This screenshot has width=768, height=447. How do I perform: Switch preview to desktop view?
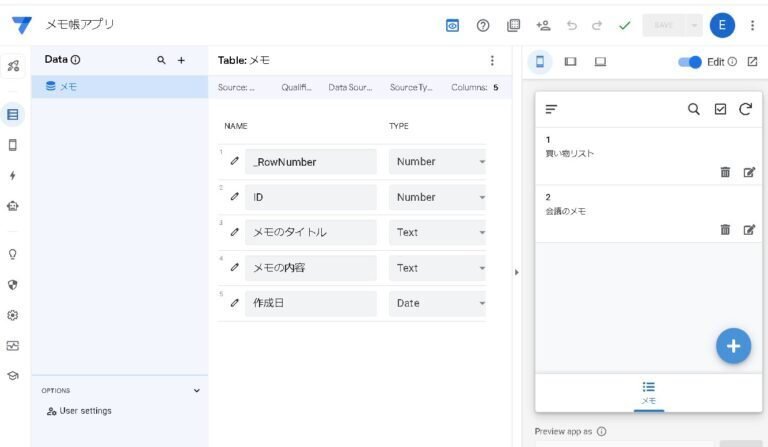(x=600, y=62)
